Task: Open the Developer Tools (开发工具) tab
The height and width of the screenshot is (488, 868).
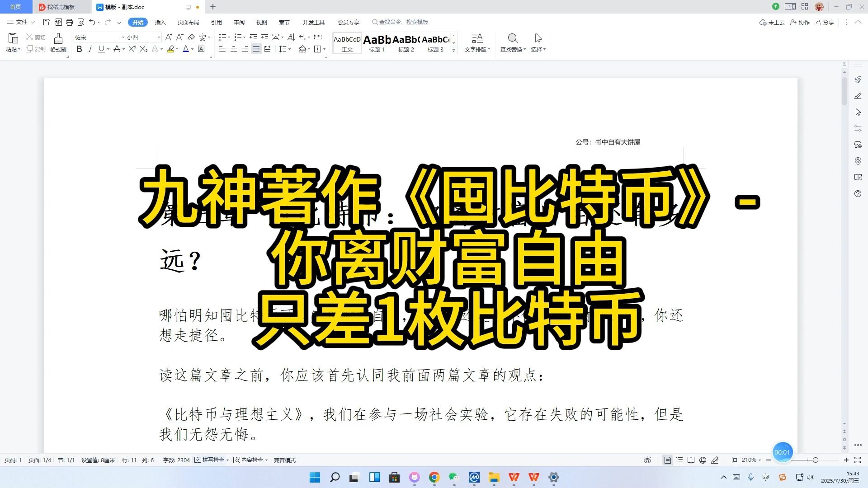Action: pyautogui.click(x=313, y=22)
